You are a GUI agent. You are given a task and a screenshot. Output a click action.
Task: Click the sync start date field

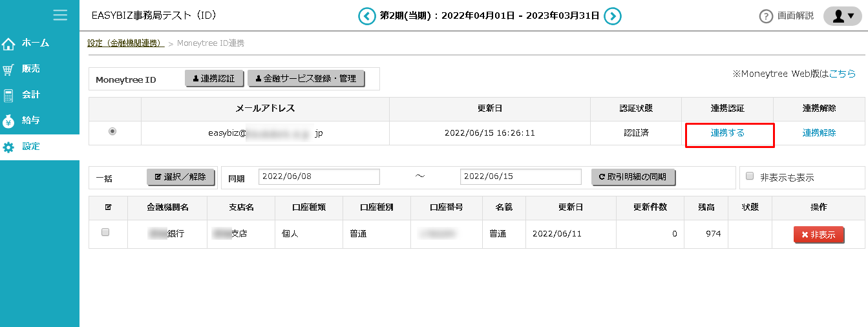click(319, 177)
